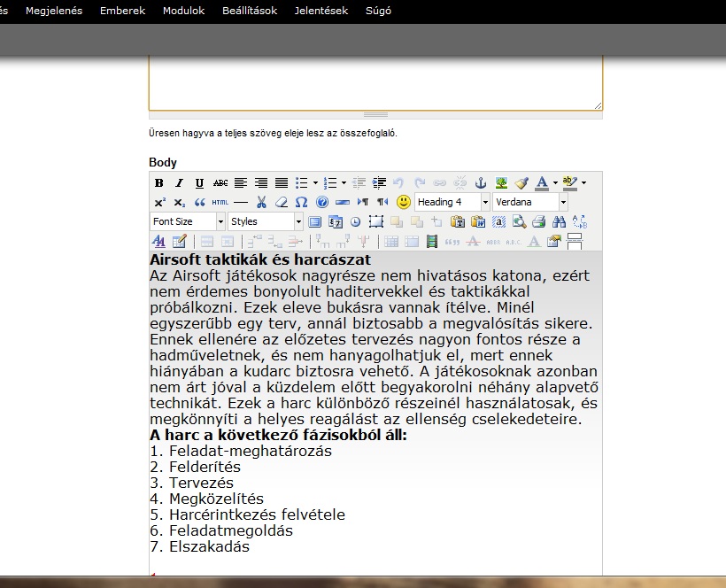The image size is (726, 588).
Task: Set right-to-left text direction
Action: pyautogui.click(x=382, y=202)
